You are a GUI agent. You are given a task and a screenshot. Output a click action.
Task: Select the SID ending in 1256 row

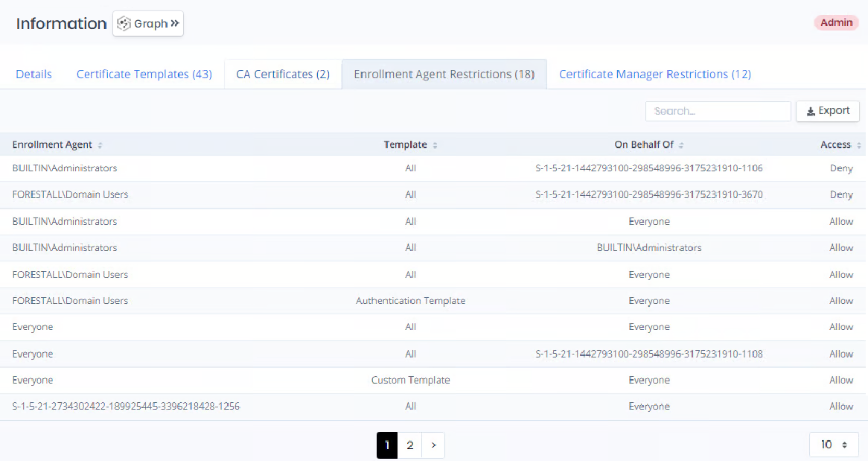click(x=126, y=407)
